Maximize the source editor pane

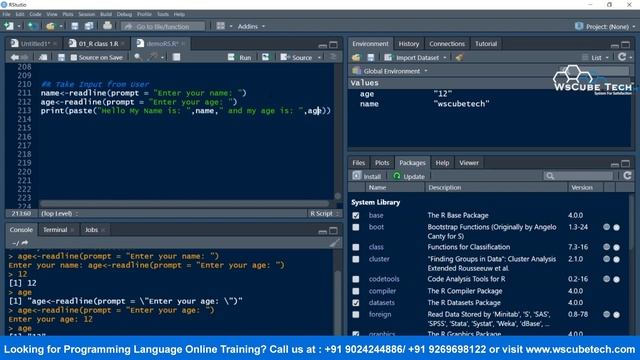pos(333,44)
